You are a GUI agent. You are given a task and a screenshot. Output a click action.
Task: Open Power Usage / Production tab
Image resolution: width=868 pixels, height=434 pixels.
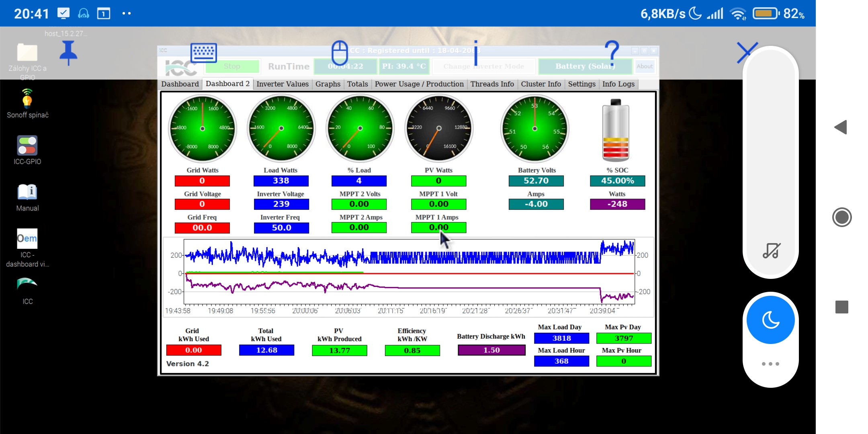click(x=419, y=84)
